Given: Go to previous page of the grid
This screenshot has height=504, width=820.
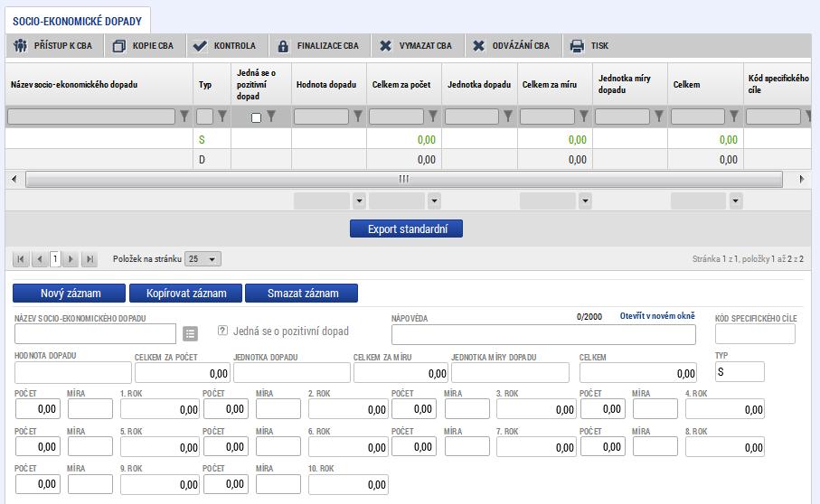Looking at the screenshot, I should 39,259.
